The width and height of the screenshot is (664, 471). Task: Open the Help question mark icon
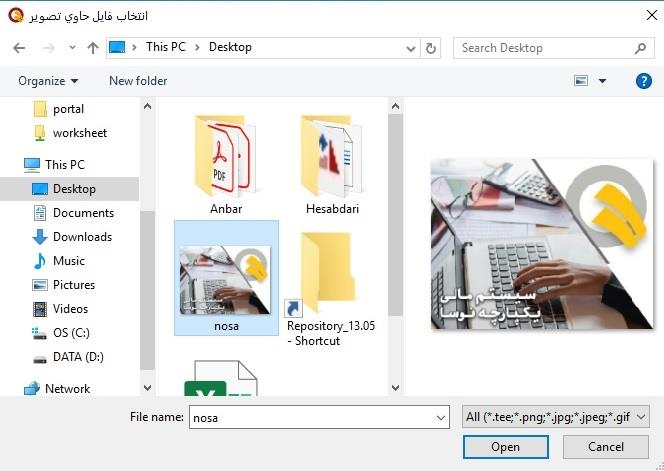tap(644, 81)
